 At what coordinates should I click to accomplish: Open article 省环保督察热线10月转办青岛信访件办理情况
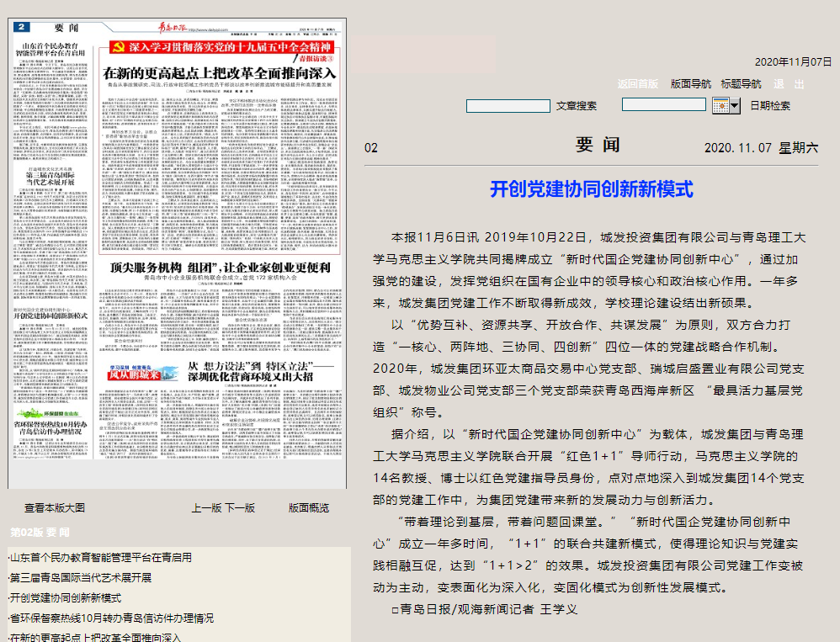coord(111,618)
